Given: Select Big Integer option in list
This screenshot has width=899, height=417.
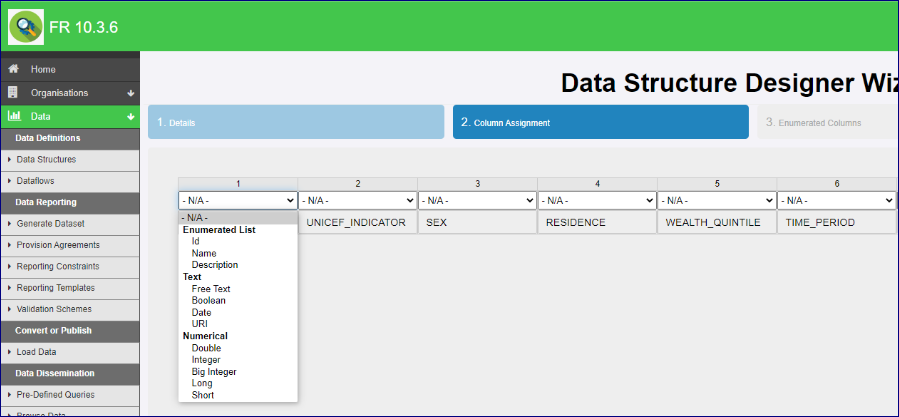Looking at the screenshot, I should 213,372.
